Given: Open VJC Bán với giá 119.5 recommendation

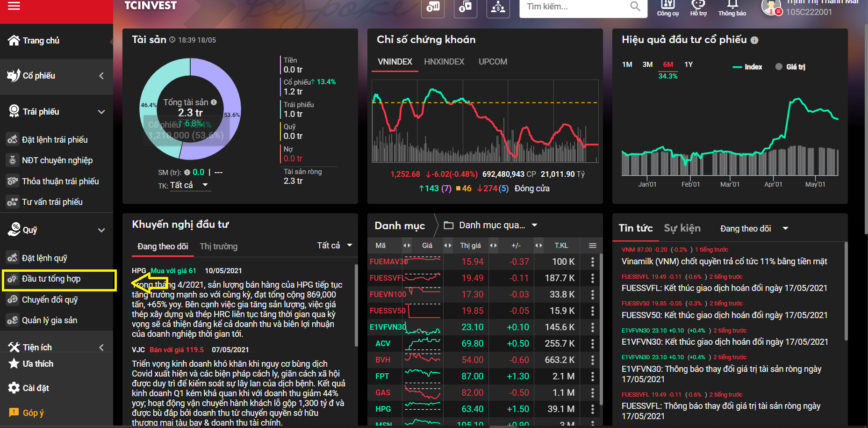Looking at the screenshot, I should [x=177, y=349].
